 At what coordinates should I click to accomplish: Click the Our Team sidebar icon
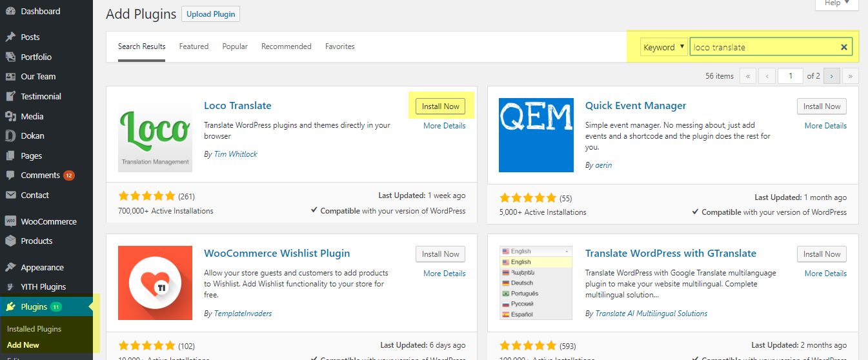pyautogui.click(x=10, y=76)
